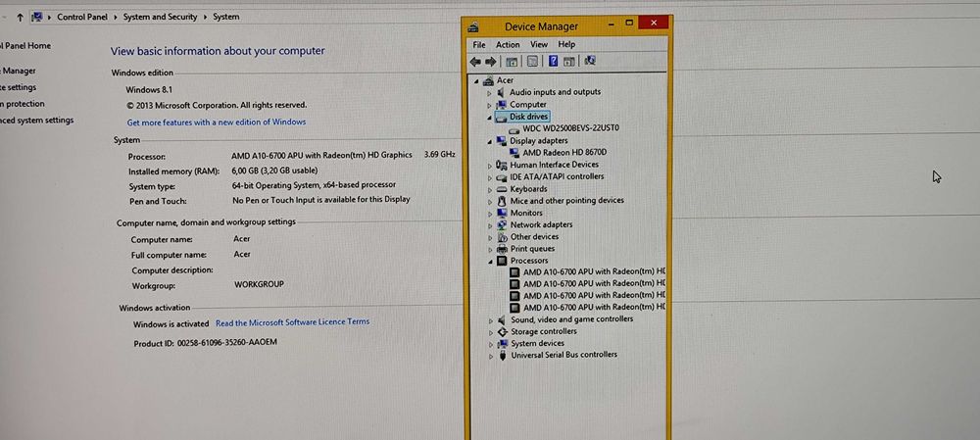Viewport: 980px width, 440px height.
Task: Open the File menu in Device Manager
Action: point(479,45)
